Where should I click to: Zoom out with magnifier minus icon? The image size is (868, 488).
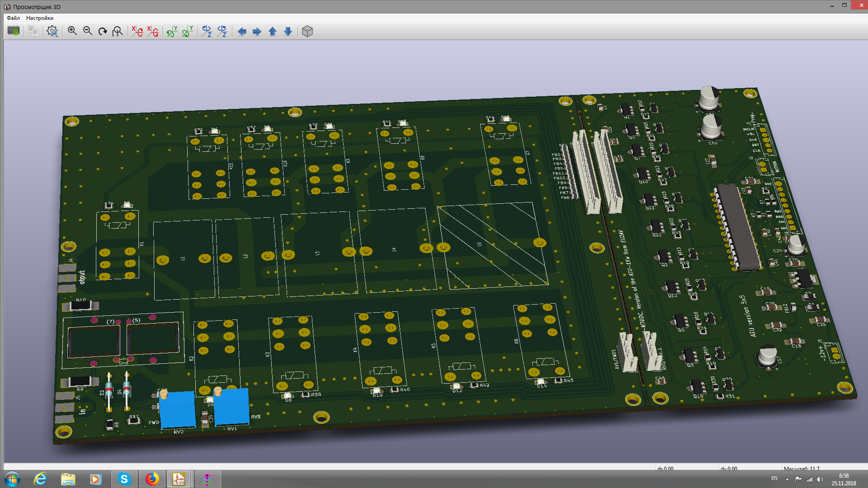click(x=88, y=31)
